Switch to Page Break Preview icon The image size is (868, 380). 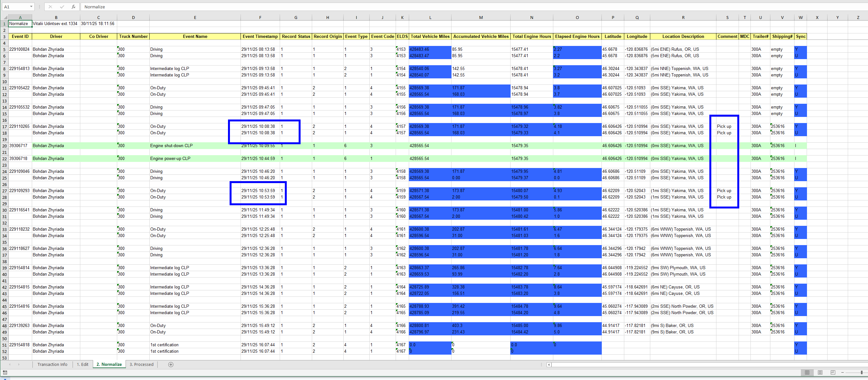click(833, 372)
